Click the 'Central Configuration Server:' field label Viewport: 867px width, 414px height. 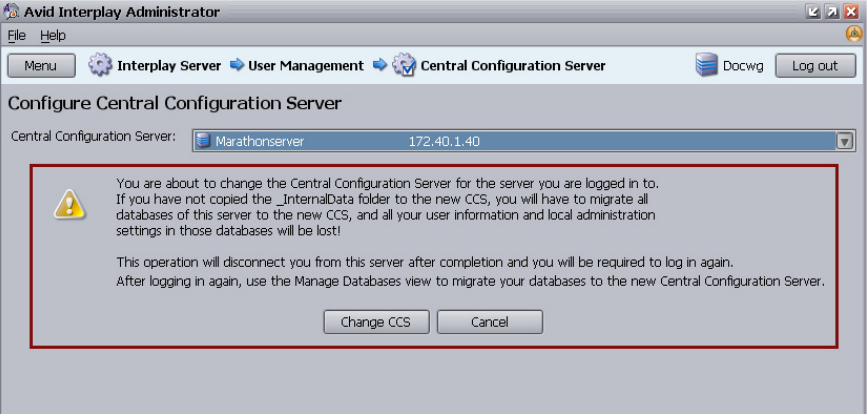(x=93, y=136)
